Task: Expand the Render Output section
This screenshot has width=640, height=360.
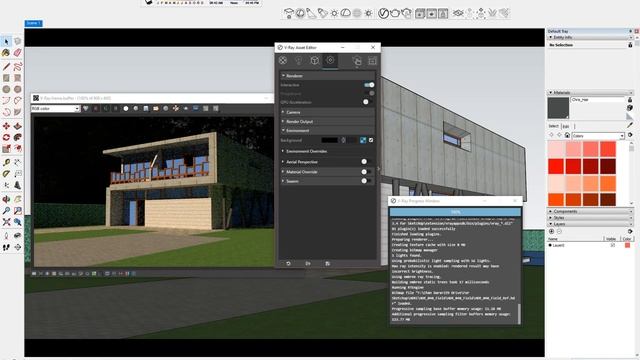Action: (327, 121)
